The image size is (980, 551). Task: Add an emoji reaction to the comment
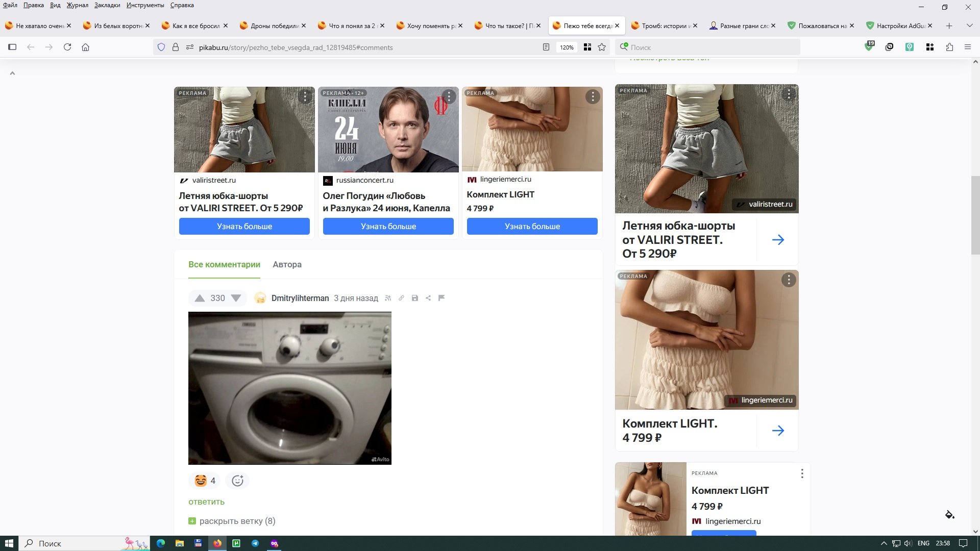237,481
